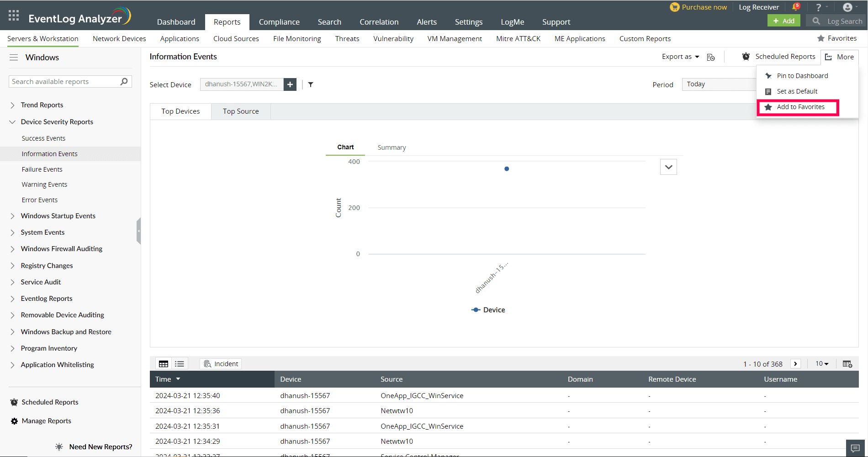Viewport: 868px width, 457px height.
Task: Open the export history icon
Action: coord(711,57)
